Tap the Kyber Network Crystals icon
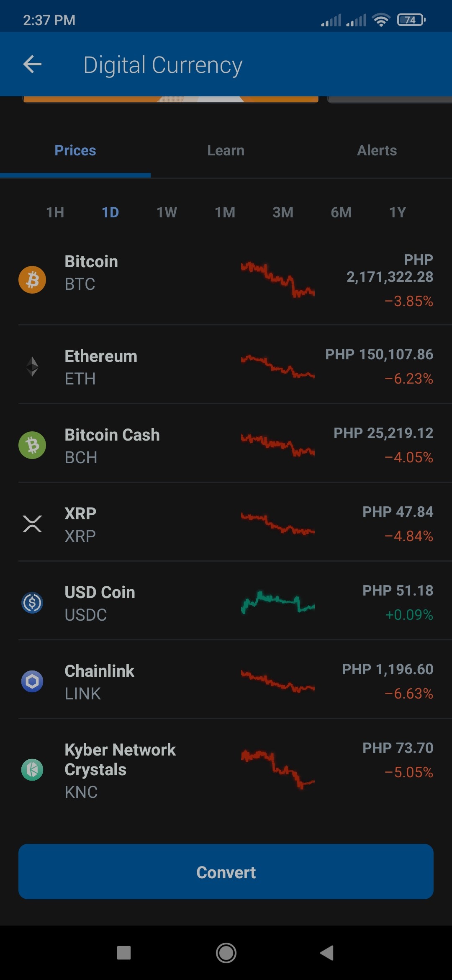The width and height of the screenshot is (452, 980). (x=32, y=770)
